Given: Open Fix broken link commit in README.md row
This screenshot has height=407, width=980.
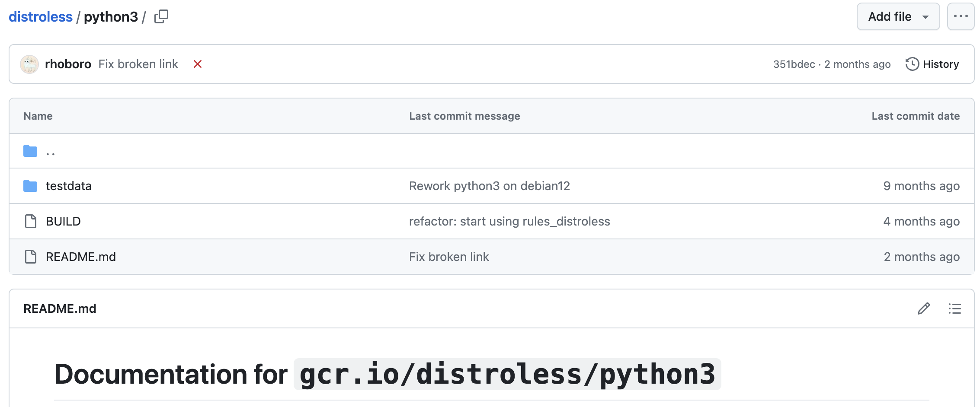Looking at the screenshot, I should pyautogui.click(x=449, y=257).
